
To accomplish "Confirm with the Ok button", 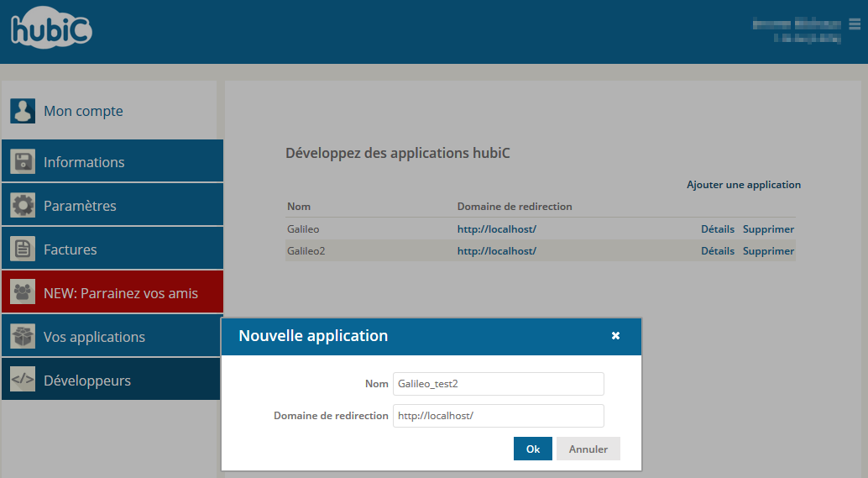I will click(x=532, y=449).
